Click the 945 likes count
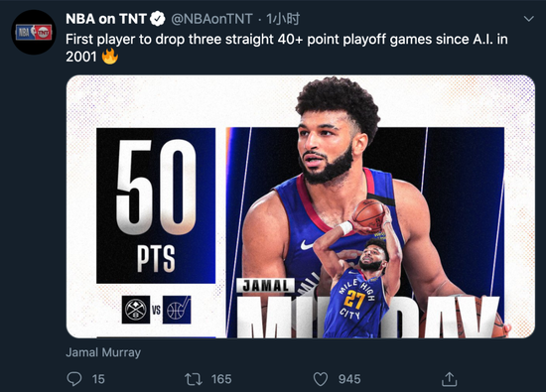Image resolution: width=546 pixels, height=392 pixels. 349,379
